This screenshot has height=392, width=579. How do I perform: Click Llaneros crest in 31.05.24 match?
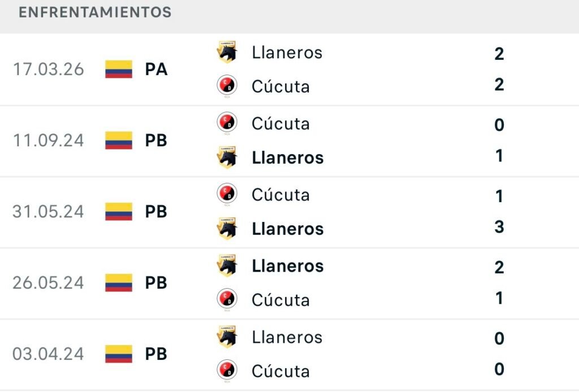(227, 229)
